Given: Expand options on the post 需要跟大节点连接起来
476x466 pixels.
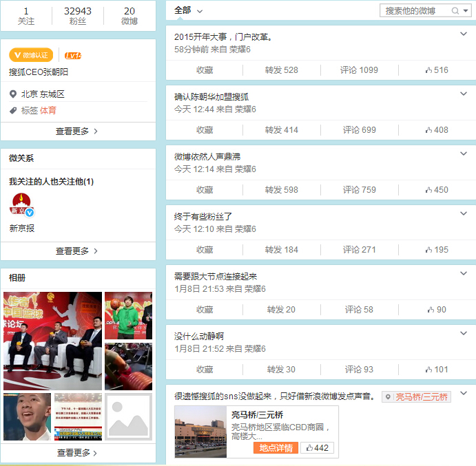Looking at the screenshot, I should [463, 273].
